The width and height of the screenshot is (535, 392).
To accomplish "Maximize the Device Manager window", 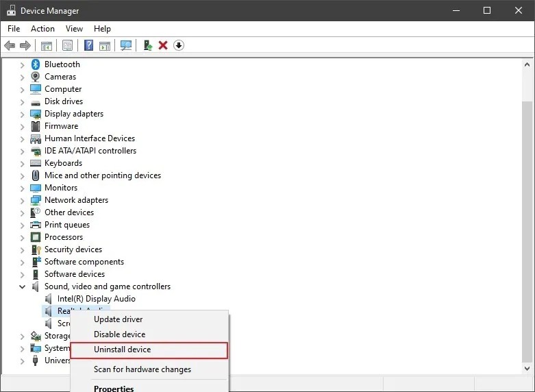I will [x=487, y=10].
